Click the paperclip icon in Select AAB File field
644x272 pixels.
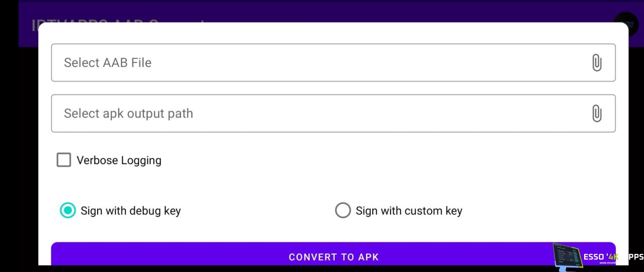(x=597, y=63)
